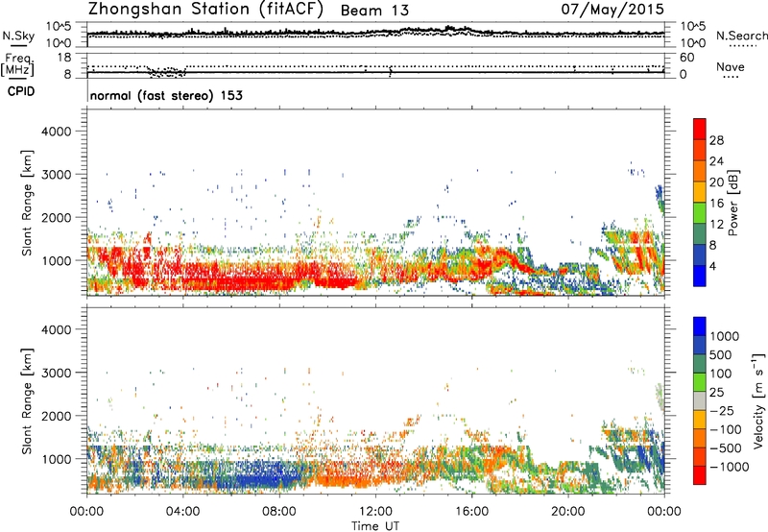Click the 'Freq. [MHz]' label
768x532 pixels.
[x=17, y=64]
